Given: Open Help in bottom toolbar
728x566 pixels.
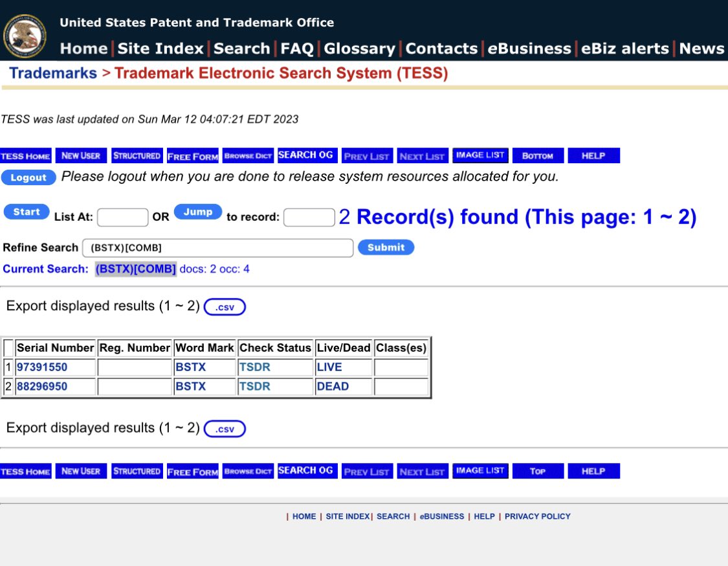Looking at the screenshot, I should 593,471.
